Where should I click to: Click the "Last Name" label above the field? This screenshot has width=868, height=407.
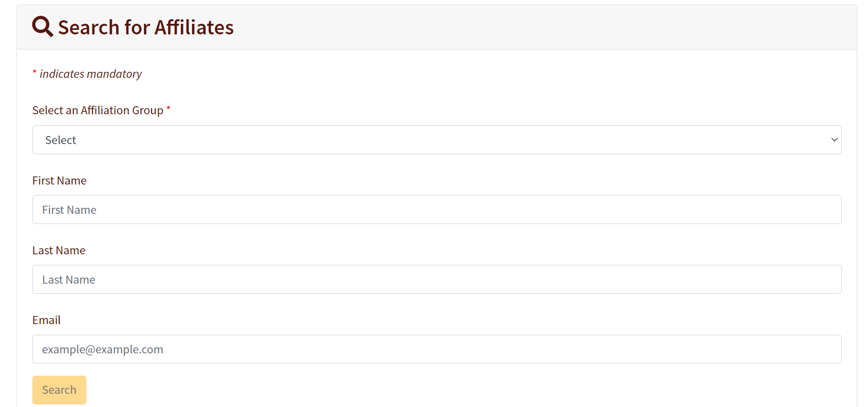(x=59, y=250)
